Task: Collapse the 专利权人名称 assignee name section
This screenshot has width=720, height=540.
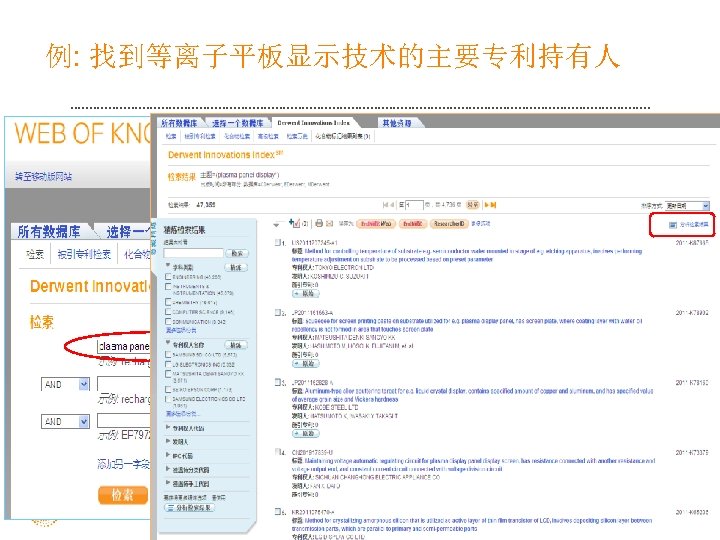Action: click(168, 343)
